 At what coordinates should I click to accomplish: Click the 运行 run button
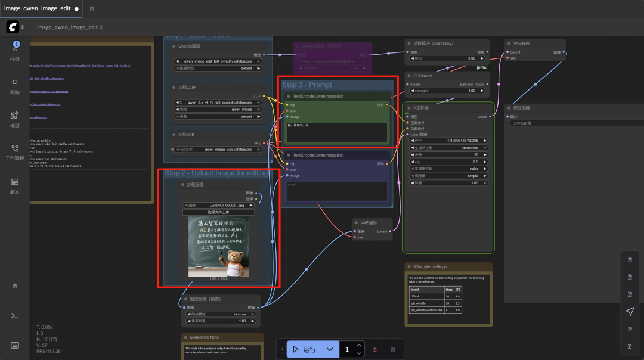304,349
